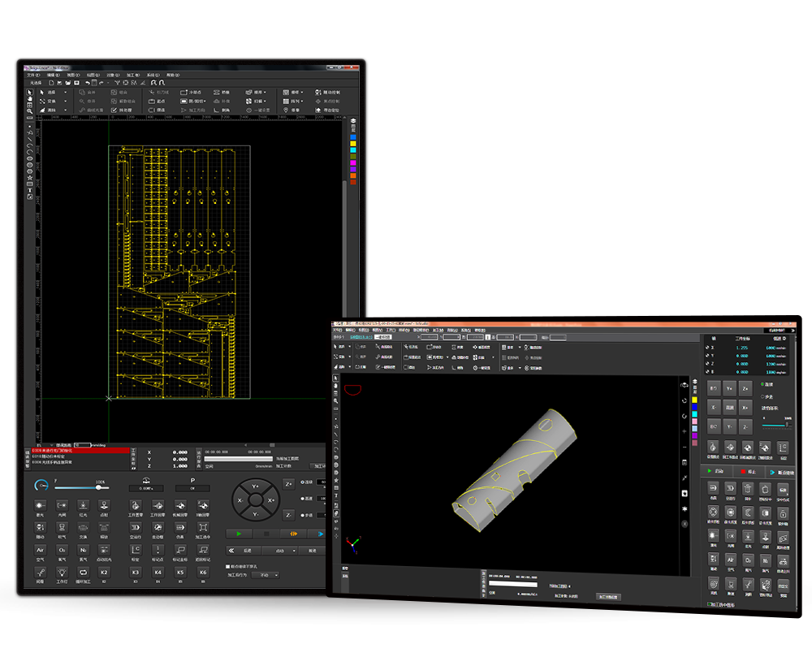Screen dimensions: 812x670
Task: Click the X- button on the jog wheel
Action: (240, 501)
